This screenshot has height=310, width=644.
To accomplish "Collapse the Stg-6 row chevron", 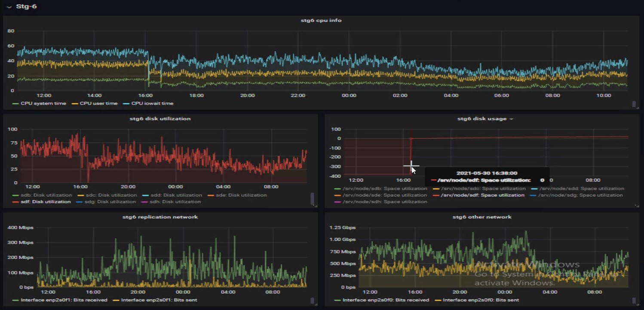I will (x=9, y=7).
